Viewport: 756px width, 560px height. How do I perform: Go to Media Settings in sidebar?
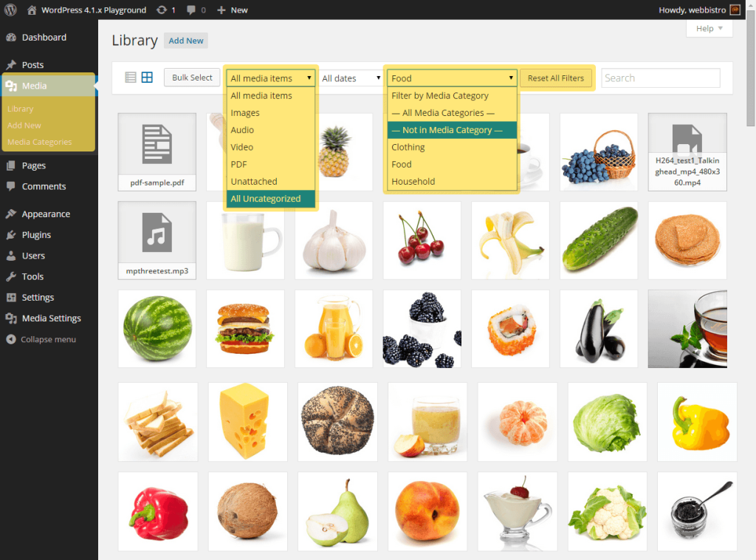tap(51, 318)
